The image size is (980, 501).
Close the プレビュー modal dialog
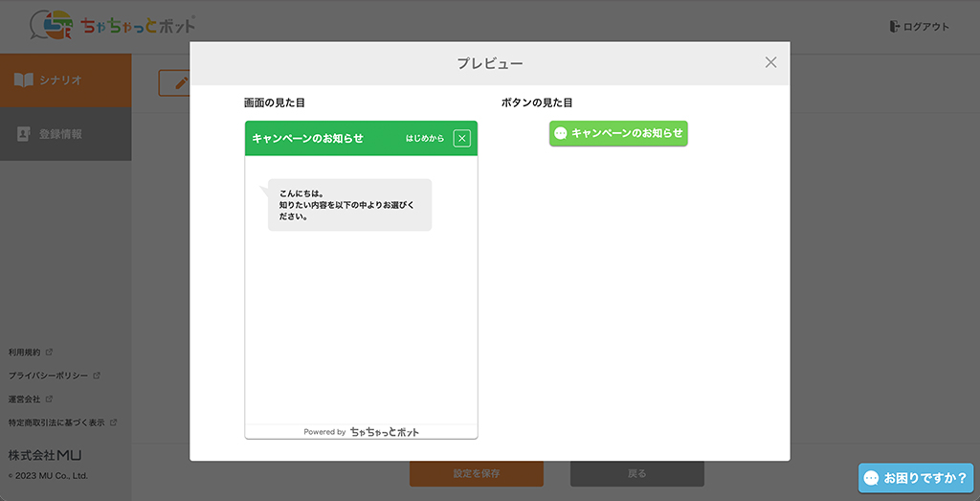(770, 63)
